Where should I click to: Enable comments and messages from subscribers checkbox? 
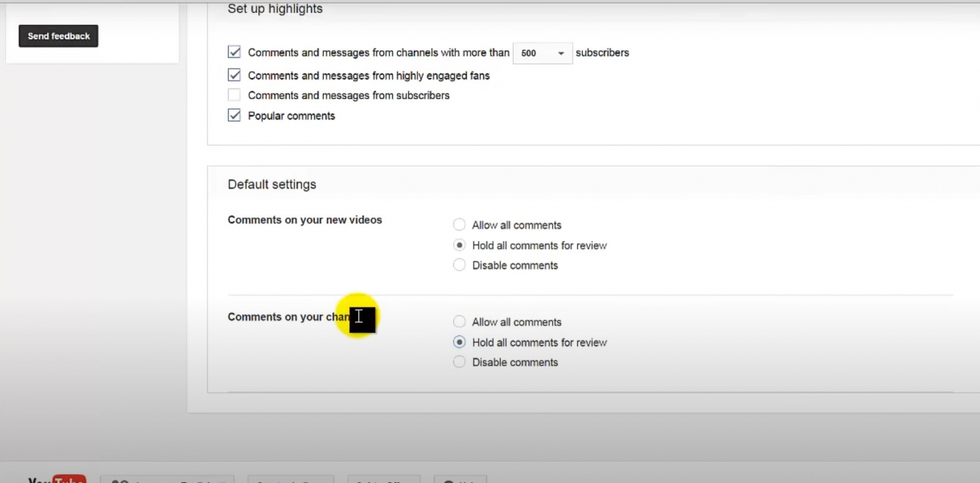coord(234,95)
